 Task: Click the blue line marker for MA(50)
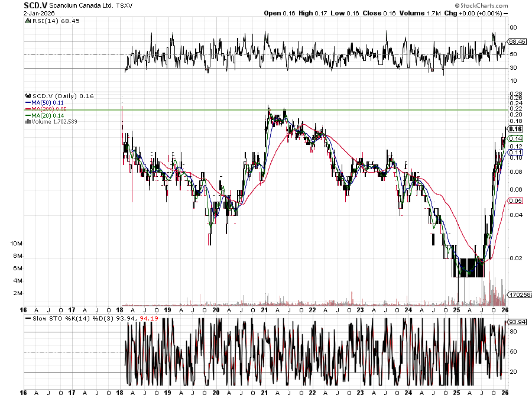coord(28,102)
